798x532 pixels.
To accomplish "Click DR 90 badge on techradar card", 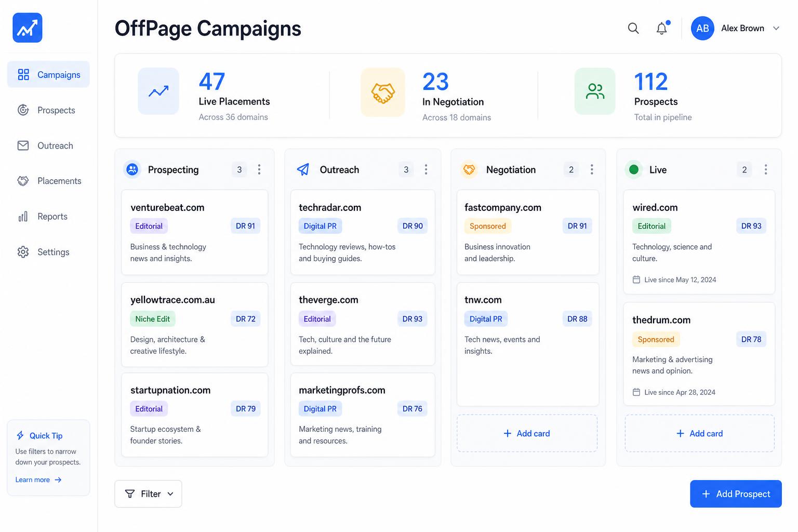I will tap(413, 226).
